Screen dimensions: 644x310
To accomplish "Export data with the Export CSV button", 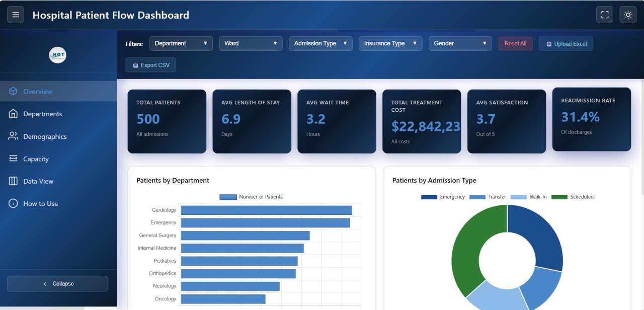I will click(150, 64).
